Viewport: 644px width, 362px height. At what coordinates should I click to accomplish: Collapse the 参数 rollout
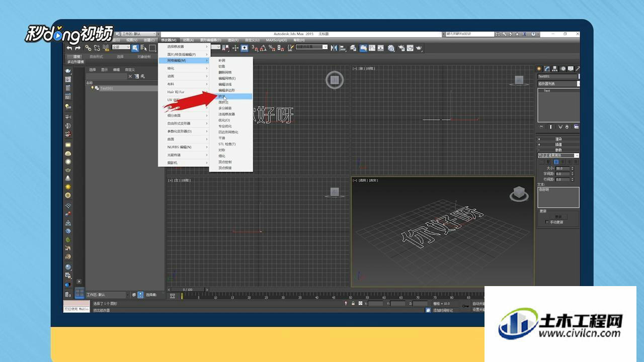[x=558, y=150]
